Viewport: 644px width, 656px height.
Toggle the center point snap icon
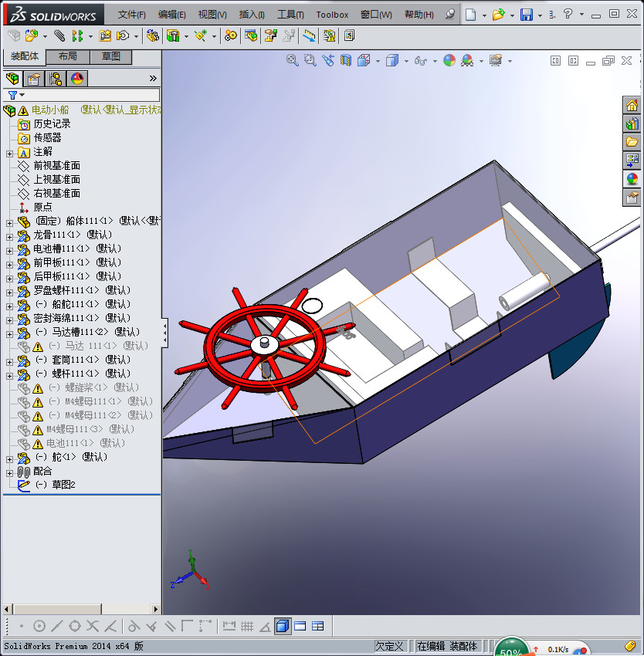pos(39,627)
